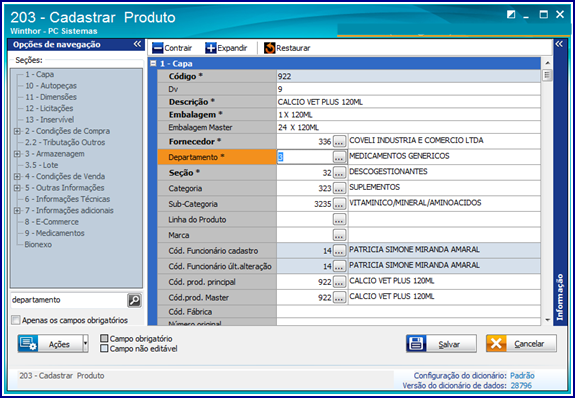Click the window mode icon beside minimize

[x=511, y=15]
